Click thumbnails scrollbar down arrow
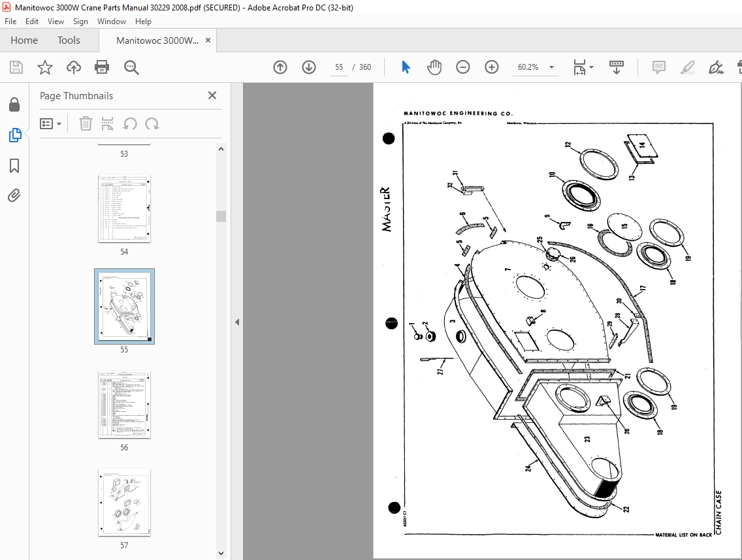Viewport: 742px width, 560px height. click(221, 553)
